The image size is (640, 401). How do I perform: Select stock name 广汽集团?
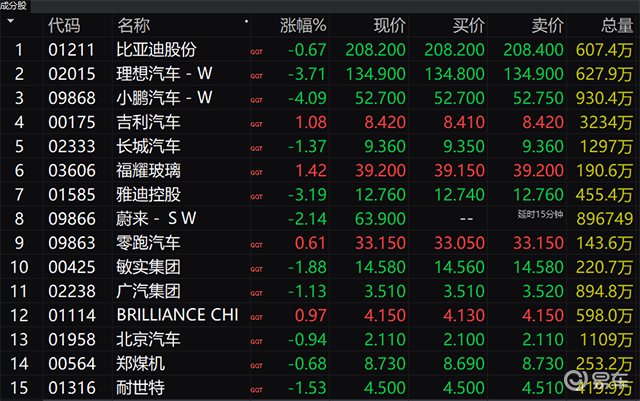pos(148,291)
